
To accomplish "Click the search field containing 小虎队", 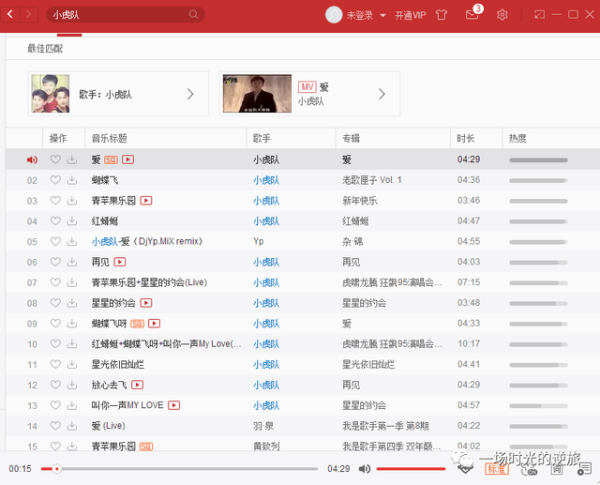I will (x=118, y=15).
